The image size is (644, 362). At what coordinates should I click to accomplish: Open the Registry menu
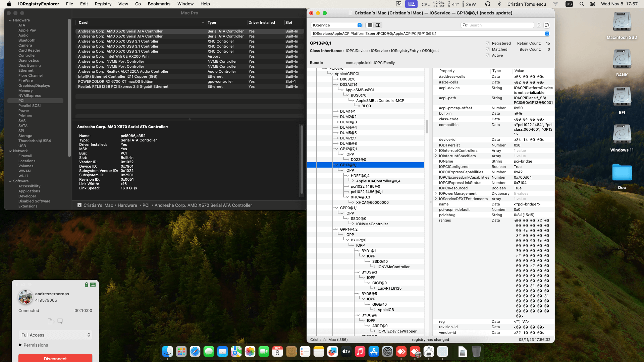(x=103, y=4)
